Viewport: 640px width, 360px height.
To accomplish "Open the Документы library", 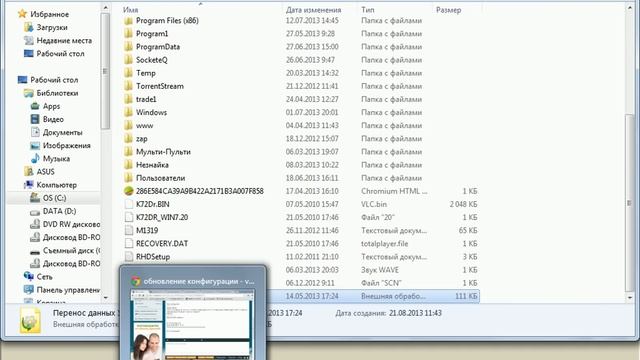I will (62, 132).
